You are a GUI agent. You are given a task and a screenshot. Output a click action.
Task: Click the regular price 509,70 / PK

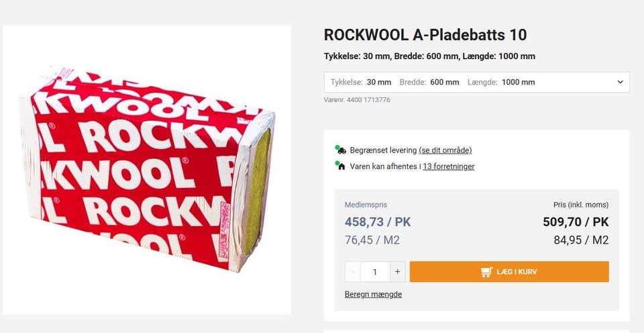click(576, 222)
